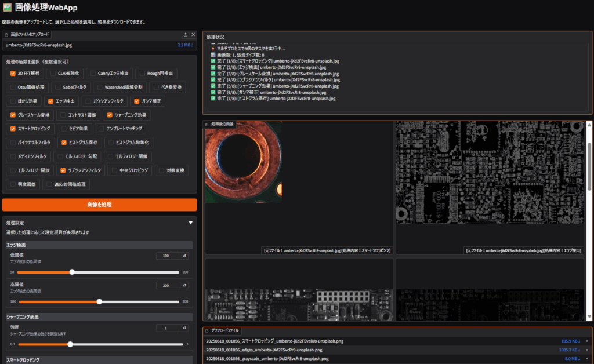Image resolution: width=594 pixels, height=364 pixels.
Task: Reset the シャープニング 強度 value icon
Action: [x=185, y=328]
